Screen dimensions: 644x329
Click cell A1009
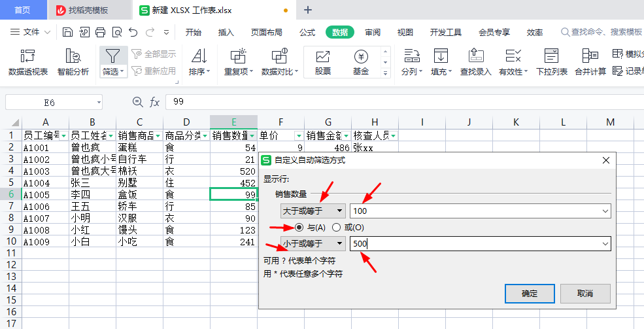point(45,242)
